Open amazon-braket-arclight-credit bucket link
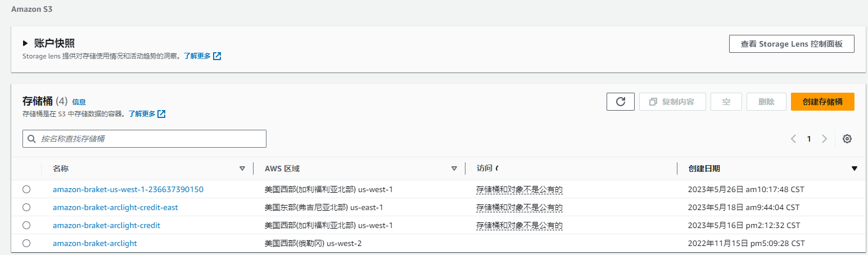Viewport: 868px width, 255px height. (x=106, y=225)
